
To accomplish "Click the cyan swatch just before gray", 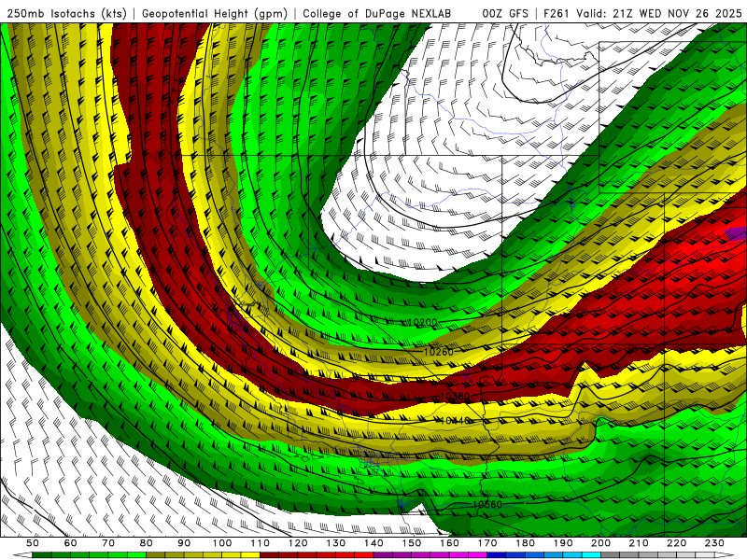I will 591,555.
